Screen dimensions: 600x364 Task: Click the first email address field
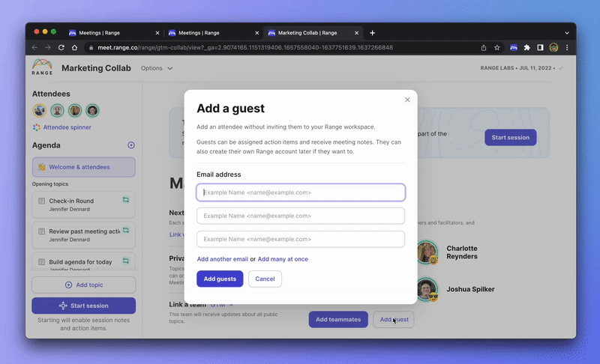pyautogui.click(x=301, y=192)
